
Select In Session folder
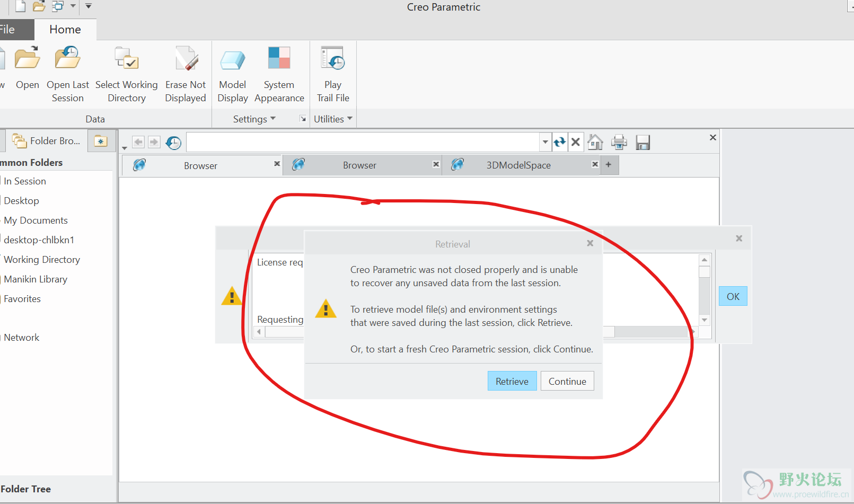25,181
